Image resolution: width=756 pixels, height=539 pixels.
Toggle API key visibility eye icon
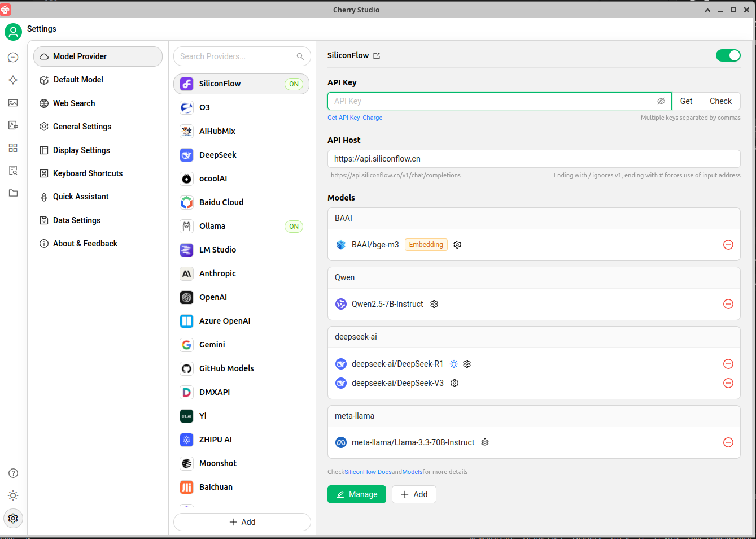pyautogui.click(x=661, y=101)
